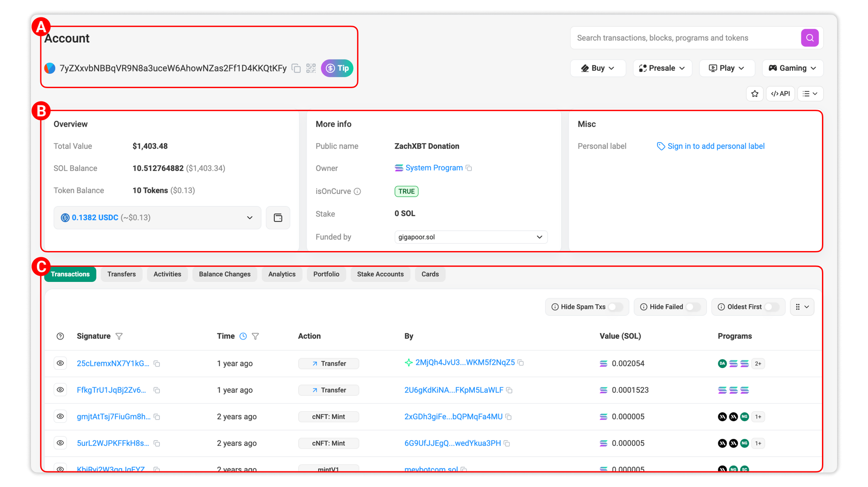Image resolution: width=868 pixels, height=487 pixels.
Task: Add account to favorites with the star
Action: 755,94
